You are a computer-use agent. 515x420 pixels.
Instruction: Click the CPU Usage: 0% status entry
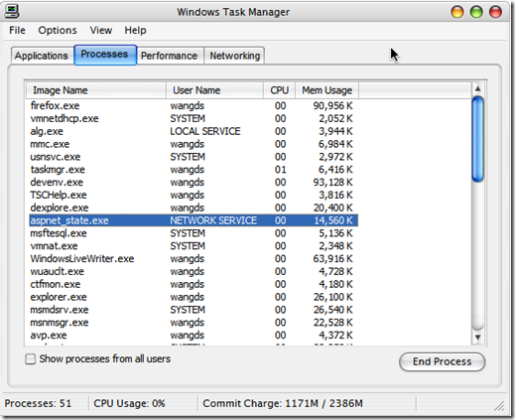coord(129,403)
